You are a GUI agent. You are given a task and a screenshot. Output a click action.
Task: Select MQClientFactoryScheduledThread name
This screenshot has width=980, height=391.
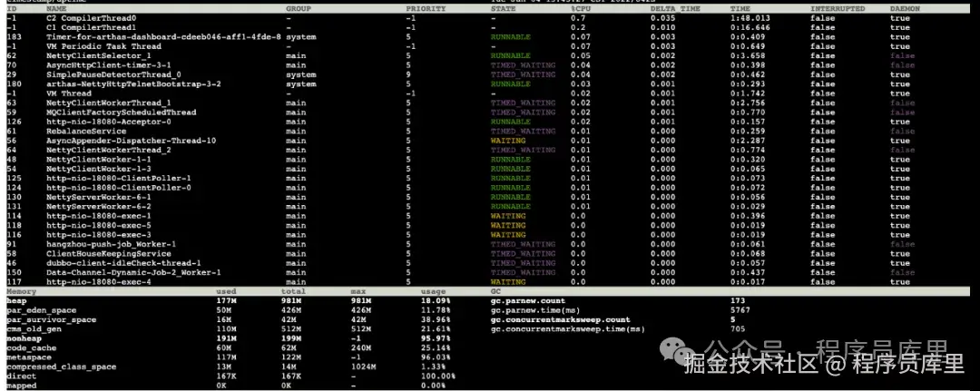[x=122, y=112]
